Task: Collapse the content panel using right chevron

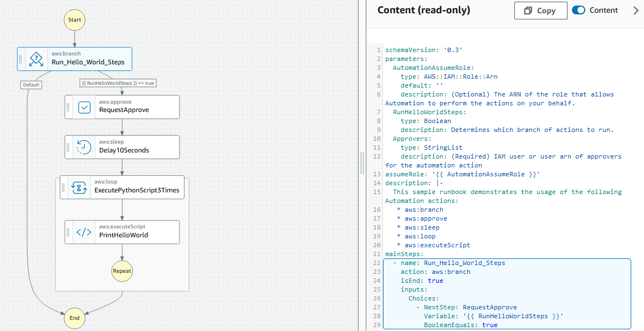Action: click(x=636, y=11)
